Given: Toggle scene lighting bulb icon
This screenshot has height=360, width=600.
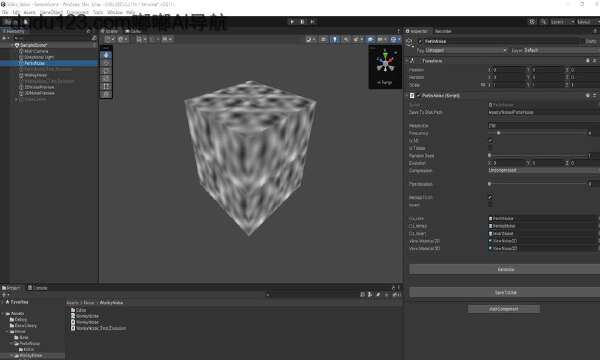Looking at the screenshot, I should point(335,39).
